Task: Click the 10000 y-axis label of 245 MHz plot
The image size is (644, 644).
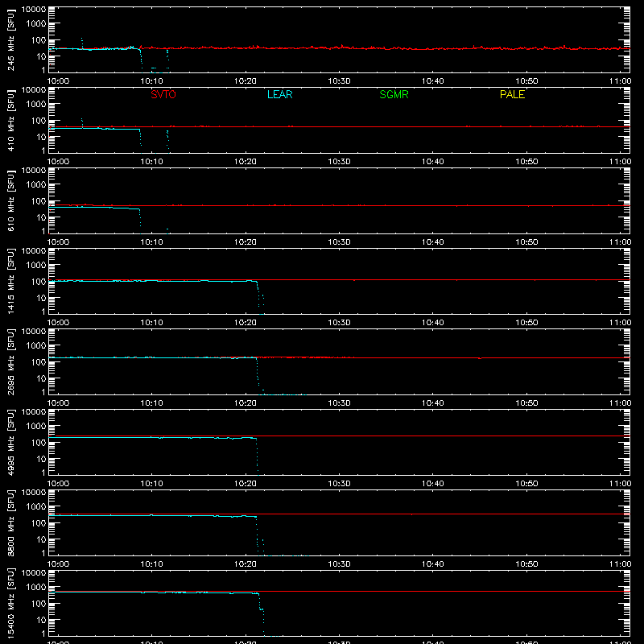Action: (34, 10)
